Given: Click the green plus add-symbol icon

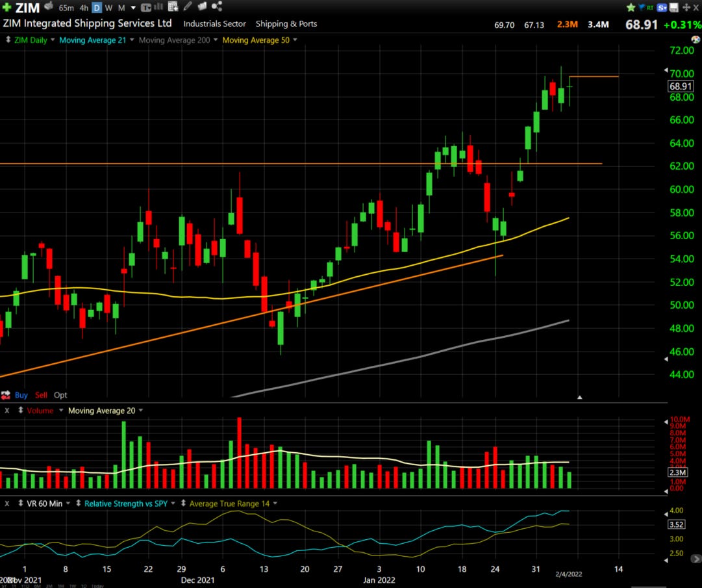Looking at the screenshot, I should pos(6,7).
